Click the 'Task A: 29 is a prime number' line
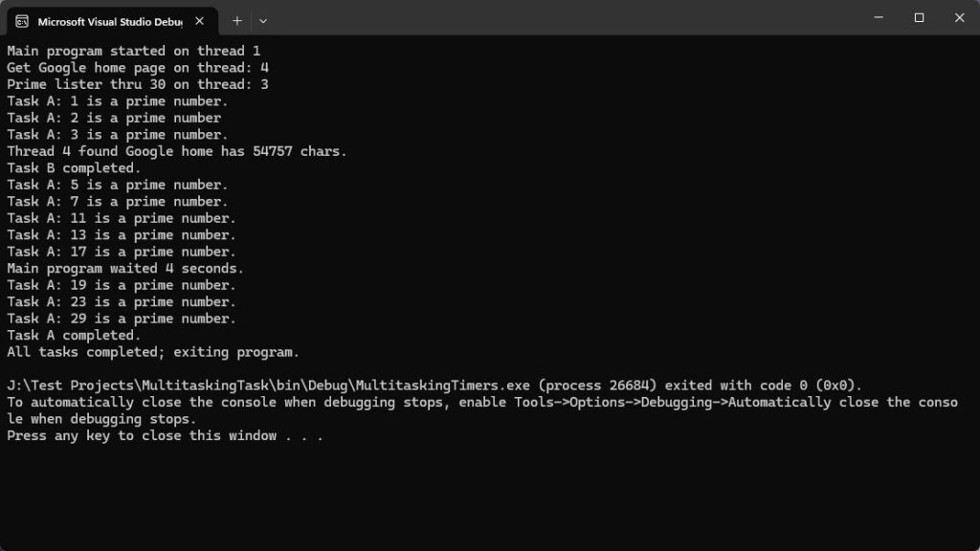980x551 pixels. pyautogui.click(x=122, y=319)
